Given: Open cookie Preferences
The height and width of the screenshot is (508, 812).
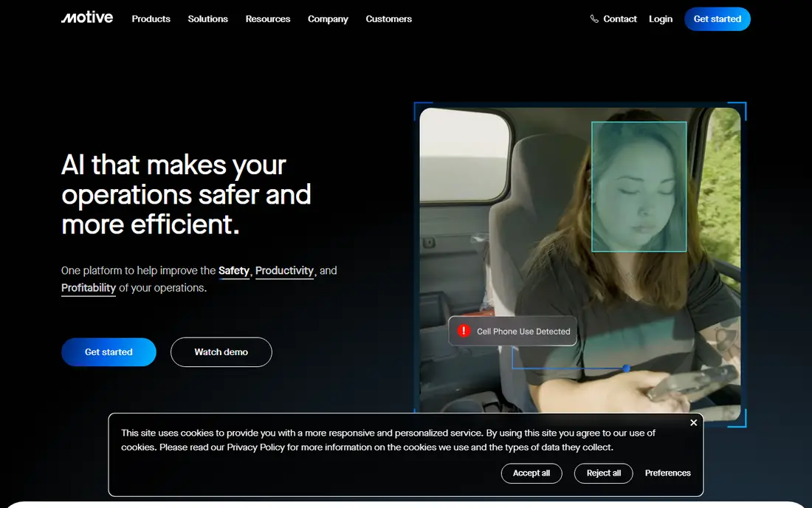Looking at the screenshot, I should click(667, 473).
